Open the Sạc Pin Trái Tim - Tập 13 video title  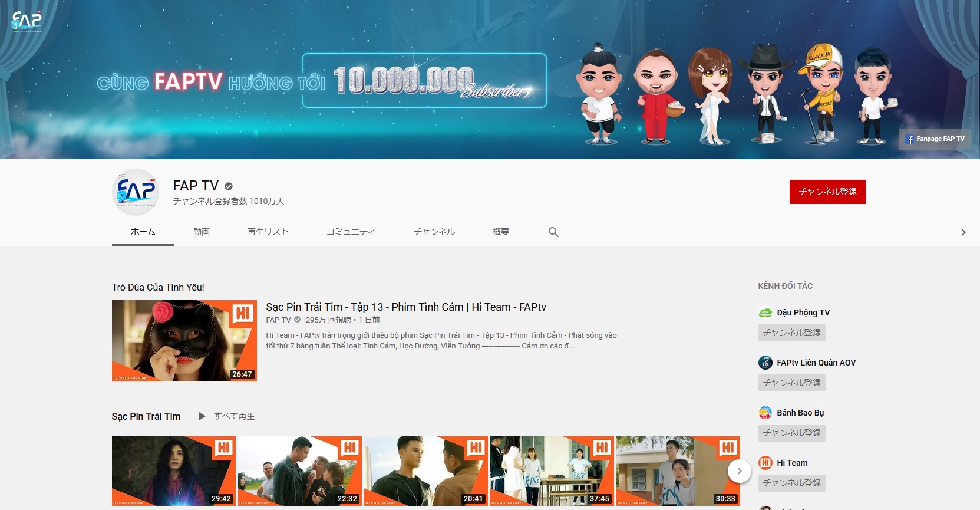click(406, 307)
